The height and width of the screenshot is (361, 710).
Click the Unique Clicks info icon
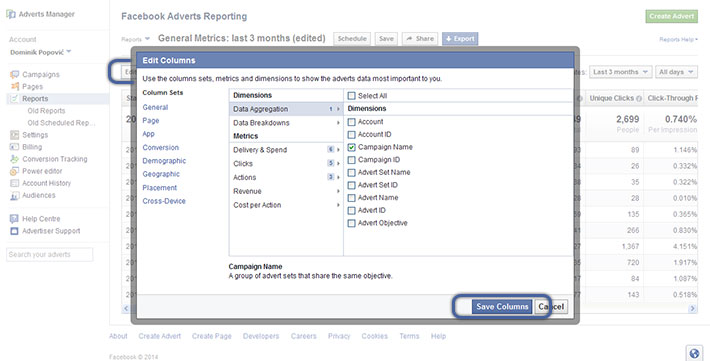click(x=639, y=98)
